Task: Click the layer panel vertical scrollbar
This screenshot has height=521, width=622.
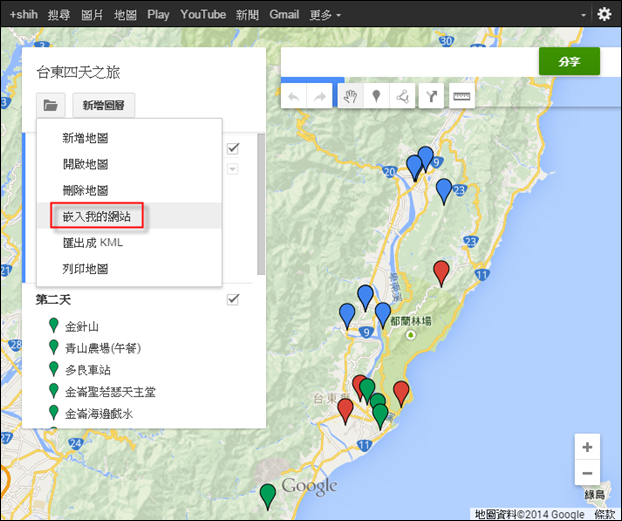Action: (261, 204)
